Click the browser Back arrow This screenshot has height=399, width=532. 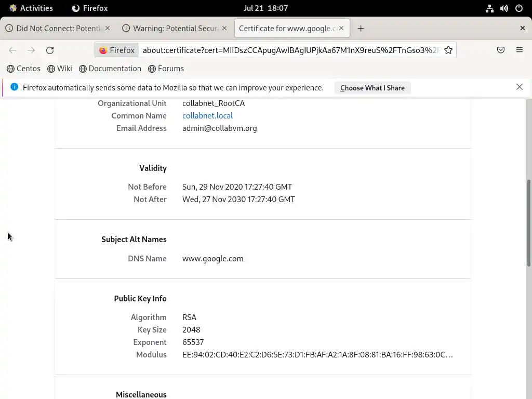tap(12, 50)
